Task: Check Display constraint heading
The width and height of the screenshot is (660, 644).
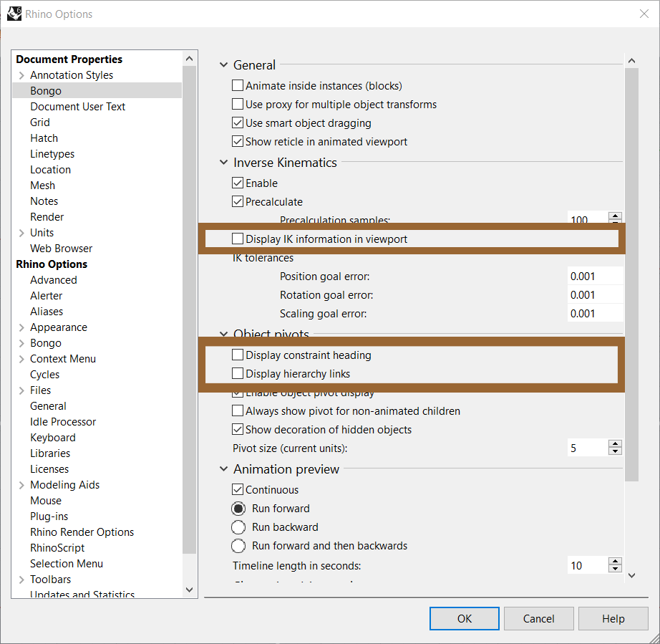Action: click(x=238, y=355)
